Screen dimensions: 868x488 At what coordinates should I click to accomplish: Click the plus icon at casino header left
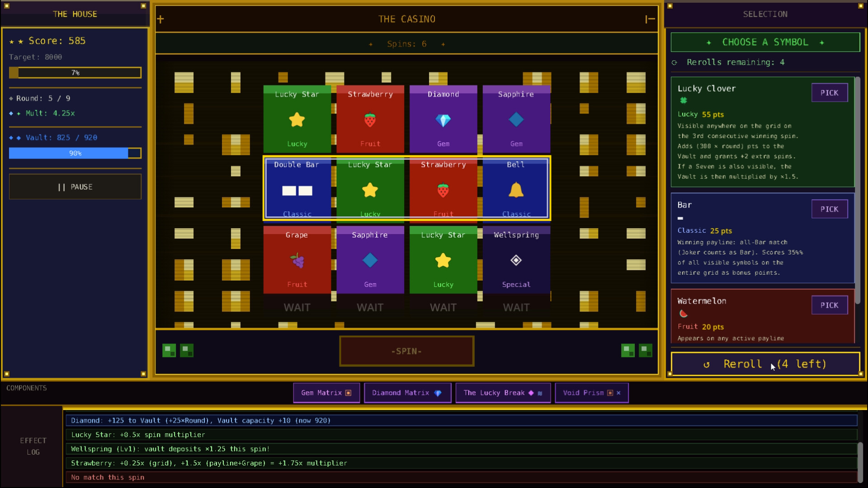[160, 19]
